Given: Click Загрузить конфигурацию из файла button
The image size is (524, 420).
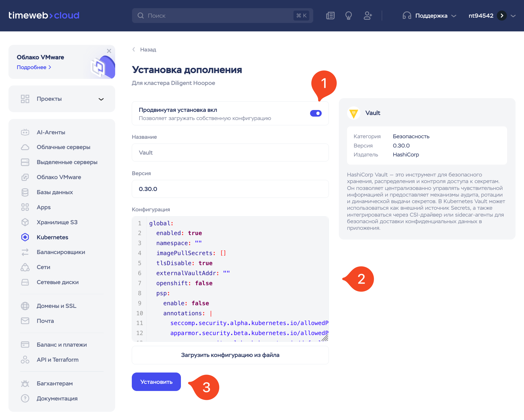Looking at the screenshot, I should pos(230,355).
